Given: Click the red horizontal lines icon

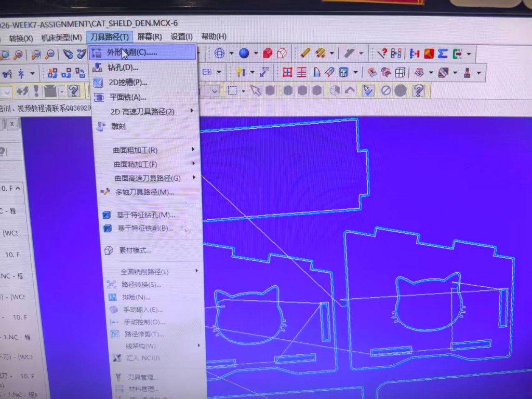Looking at the screenshot, I should click(x=302, y=72).
